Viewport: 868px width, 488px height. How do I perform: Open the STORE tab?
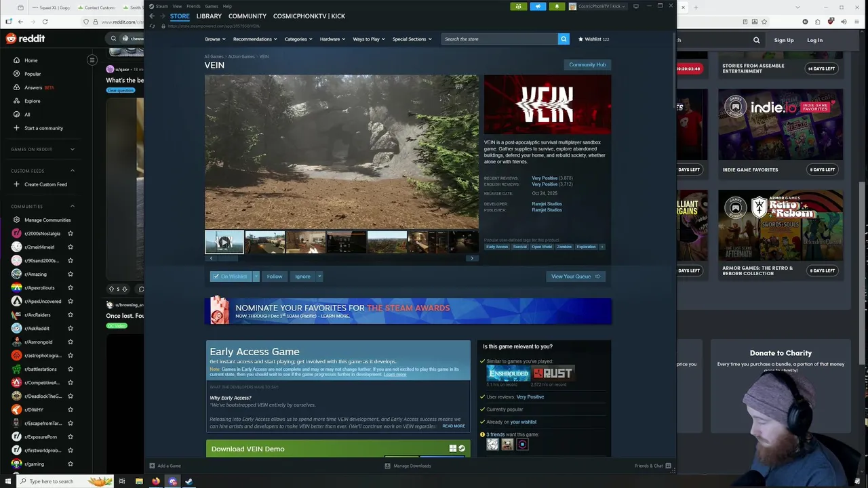pyautogui.click(x=180, y=16)
